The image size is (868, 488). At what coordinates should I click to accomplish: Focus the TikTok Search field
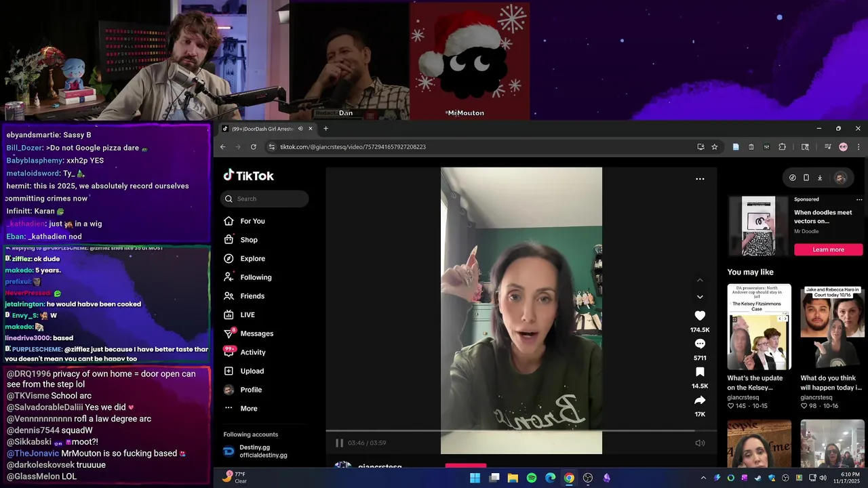[264, 199]
